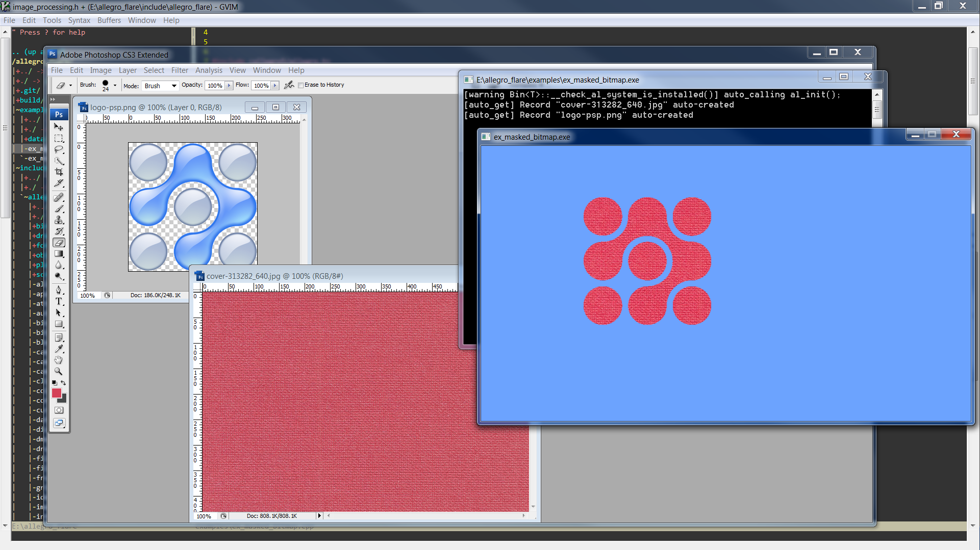Open the Syntax menu in GVIM
The image size is (980, 550).
click(x=79, y=20)
